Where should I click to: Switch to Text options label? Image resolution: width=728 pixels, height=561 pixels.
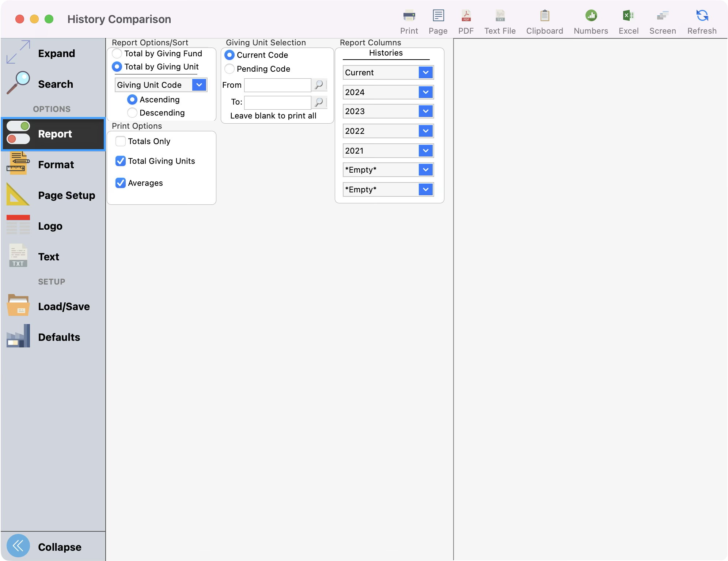(x=49, y=257)
